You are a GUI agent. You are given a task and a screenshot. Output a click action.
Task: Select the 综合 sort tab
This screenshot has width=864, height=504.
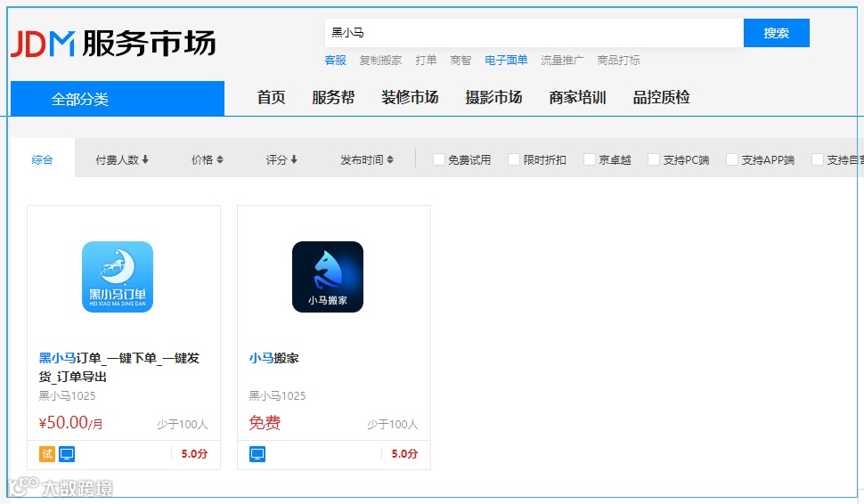pyautogui.click(x=42, y=159)
